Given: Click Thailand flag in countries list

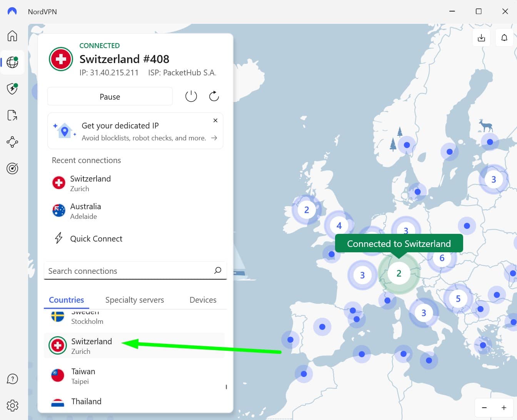Looking at the screenshot, I should [x=58, y=403].
